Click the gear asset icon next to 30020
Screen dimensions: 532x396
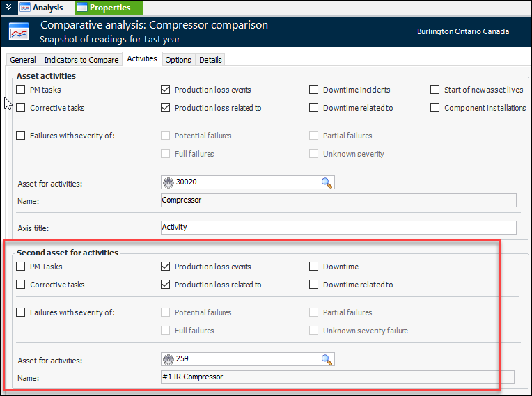click(x=167, y=183)
